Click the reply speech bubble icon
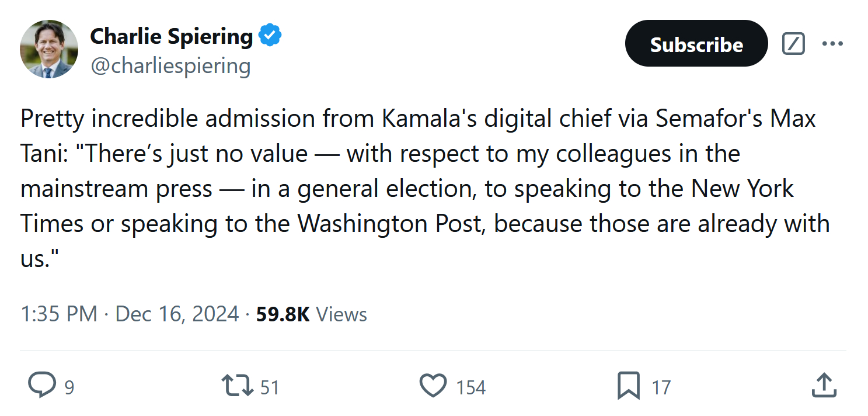Screen dimensions: 868x416 [41, 386]
